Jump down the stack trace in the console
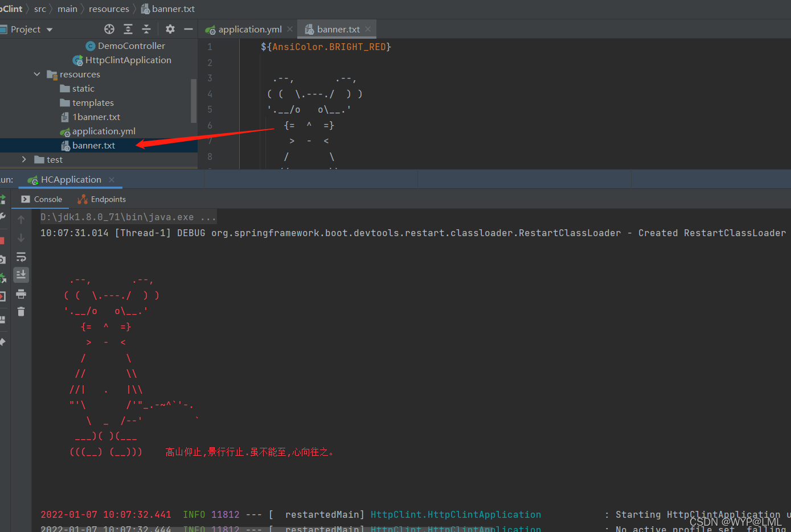Image resolution: width=791 pixels, height=532 pixels. click(x=21, y=238)
